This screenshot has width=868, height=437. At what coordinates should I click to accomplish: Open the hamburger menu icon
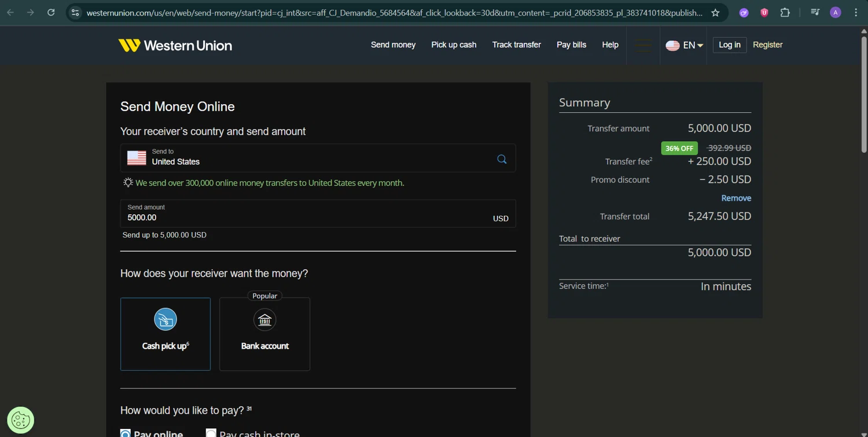[x=643, y=45]
